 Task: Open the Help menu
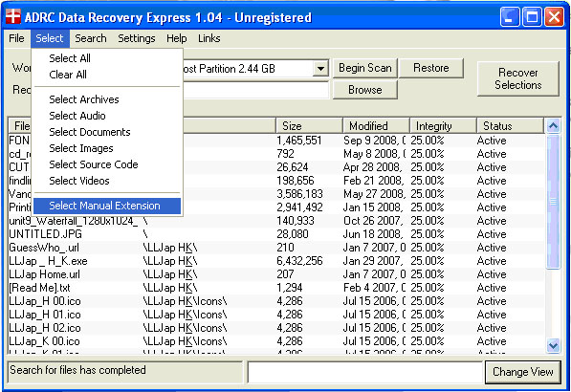(177, 38)
